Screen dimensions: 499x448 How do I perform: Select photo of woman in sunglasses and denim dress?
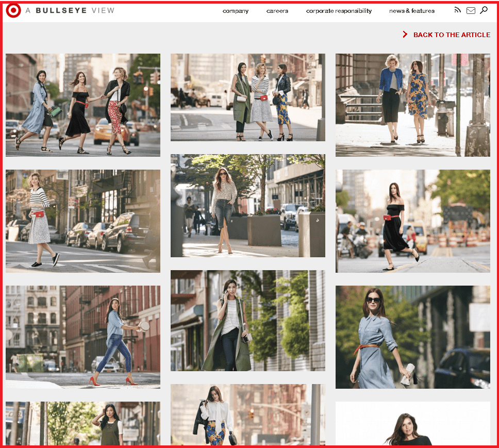click(413, 337)
